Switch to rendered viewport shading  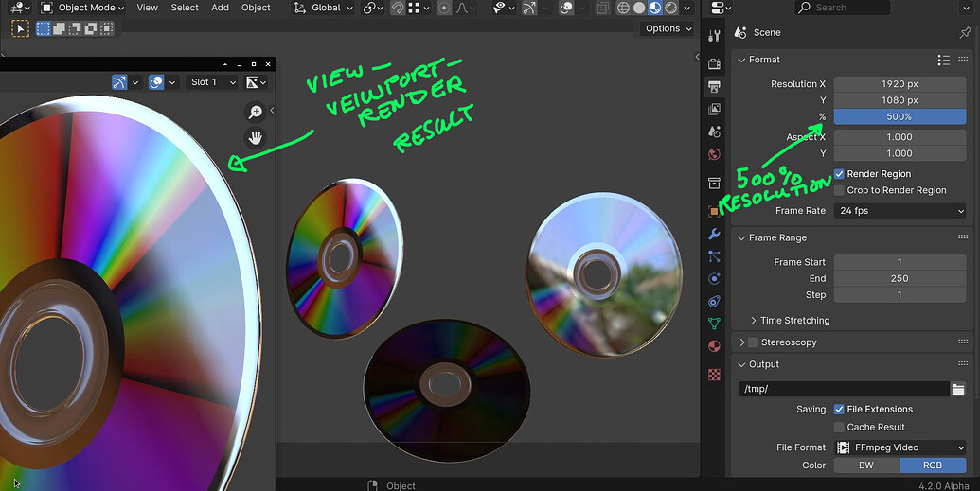(x=670, y=8)
